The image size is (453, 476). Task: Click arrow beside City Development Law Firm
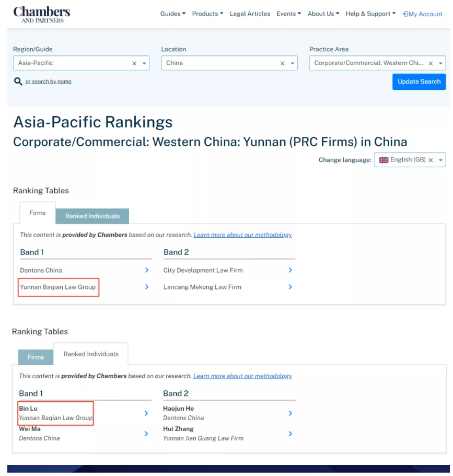(x=290, y=270)
